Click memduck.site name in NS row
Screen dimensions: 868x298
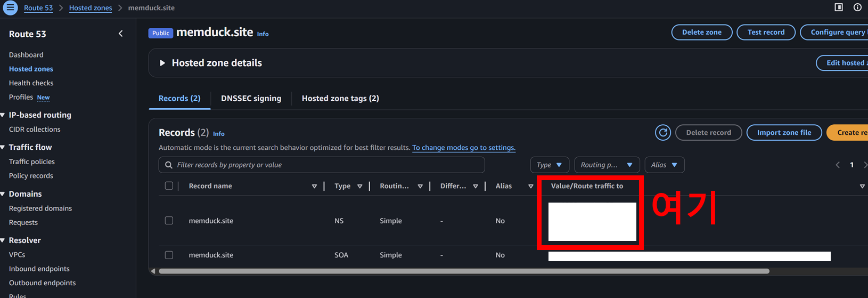[x=211, y=221]
